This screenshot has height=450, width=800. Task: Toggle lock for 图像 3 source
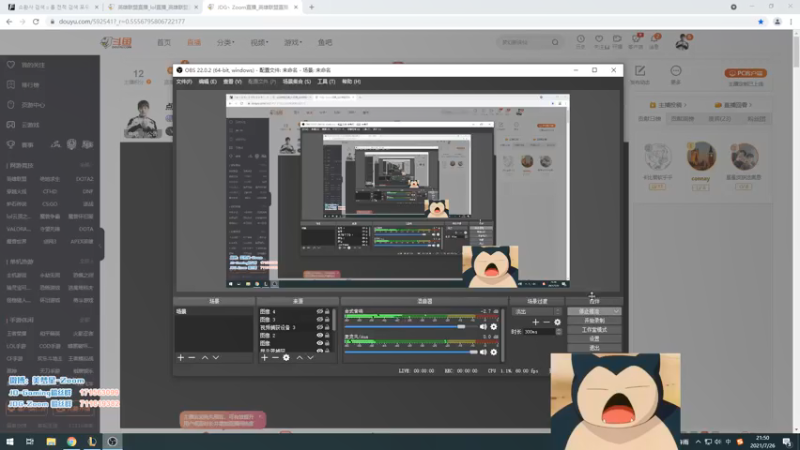328,319
